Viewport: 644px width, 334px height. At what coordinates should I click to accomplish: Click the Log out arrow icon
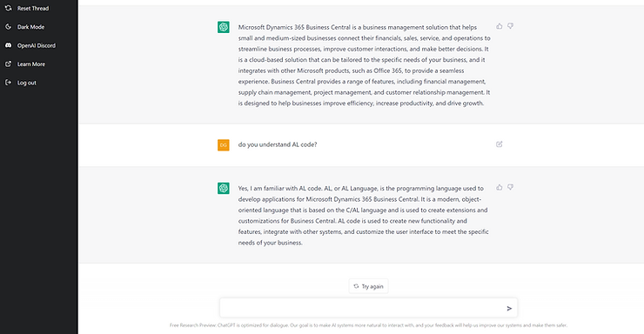tap(8, 83)
